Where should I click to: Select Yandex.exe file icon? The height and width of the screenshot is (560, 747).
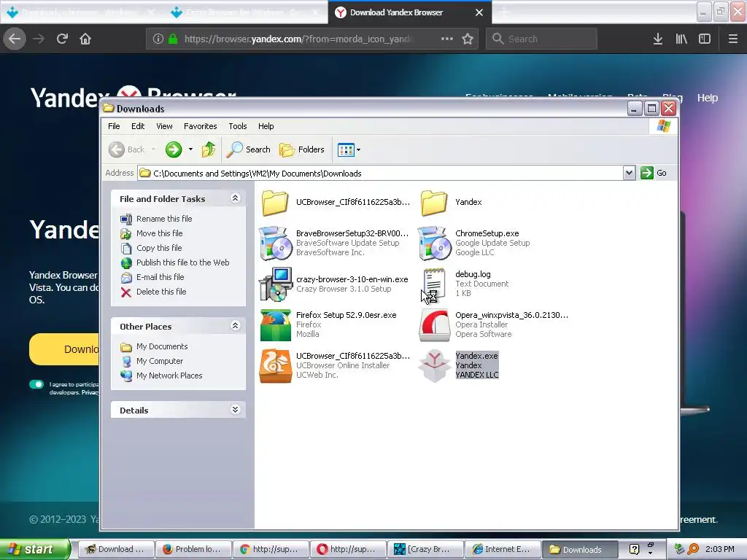tap(434, 366)
